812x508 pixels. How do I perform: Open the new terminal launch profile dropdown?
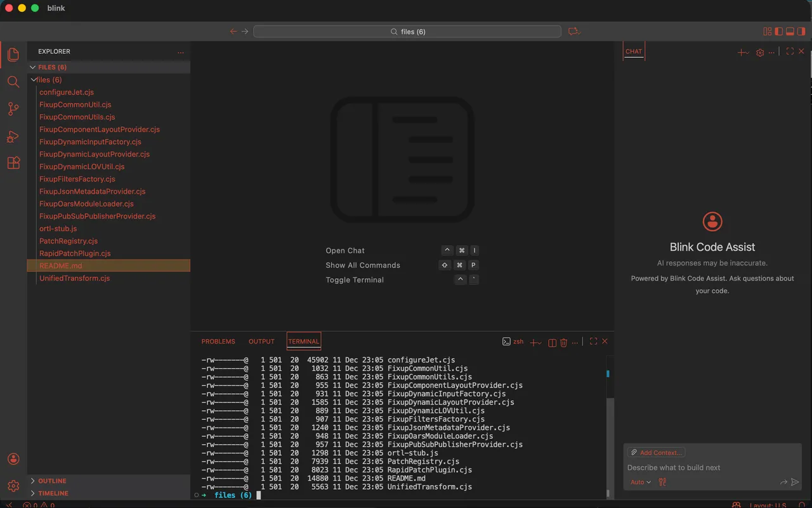539,343
